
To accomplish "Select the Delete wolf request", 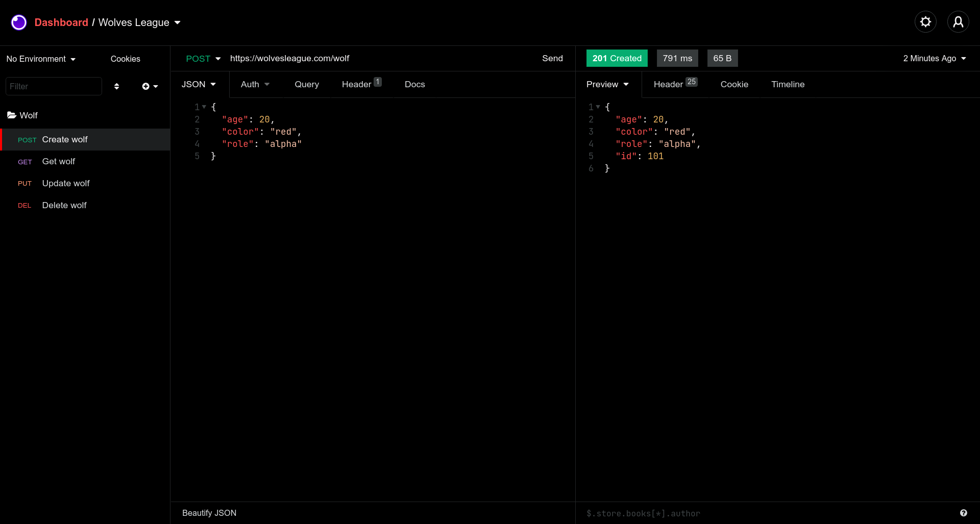I will 85,205.
